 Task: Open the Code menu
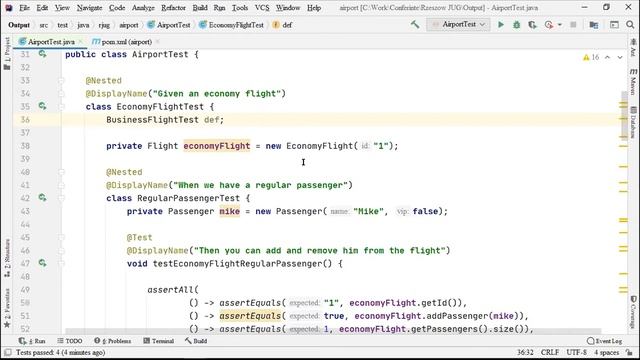[117, 8]
